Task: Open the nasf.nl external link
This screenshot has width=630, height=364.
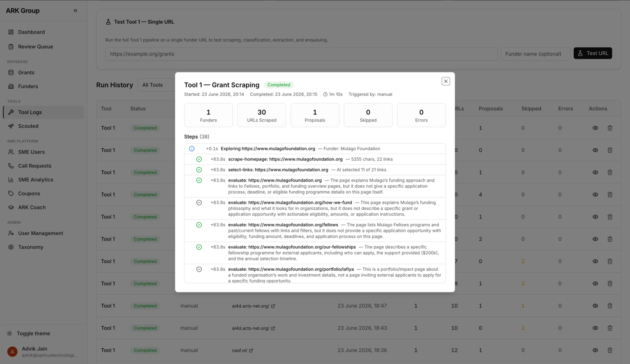Action: (243, 350)
